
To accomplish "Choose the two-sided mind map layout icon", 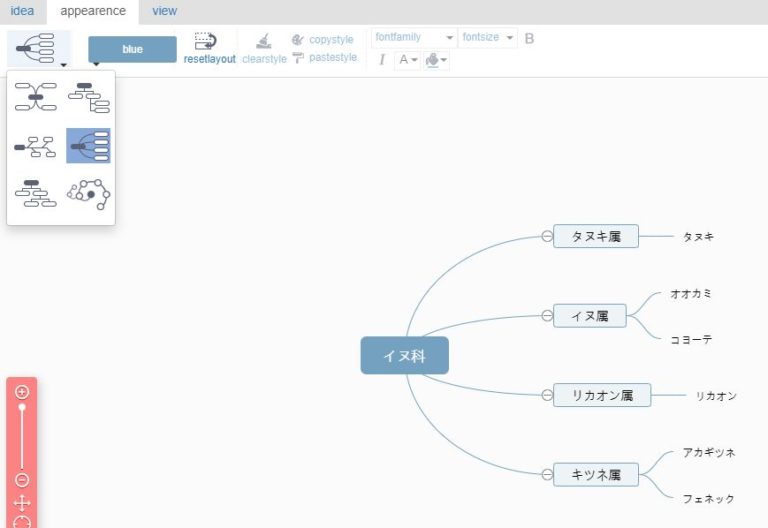I will tap(35, 98).
